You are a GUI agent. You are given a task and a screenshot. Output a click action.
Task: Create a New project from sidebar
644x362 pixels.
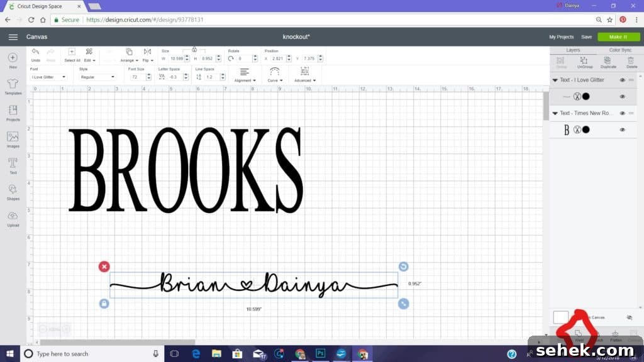click(x=13, y=60)
